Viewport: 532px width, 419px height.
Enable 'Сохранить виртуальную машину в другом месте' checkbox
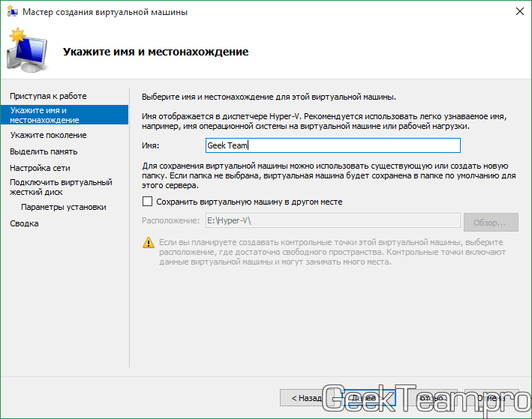coord(148,202)
